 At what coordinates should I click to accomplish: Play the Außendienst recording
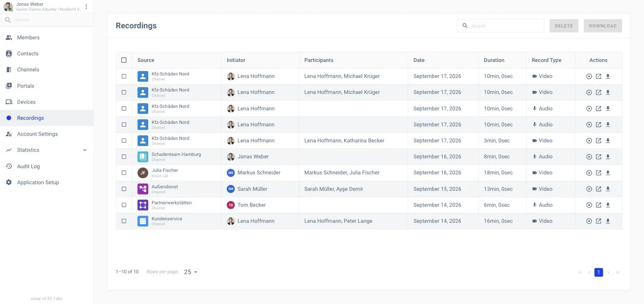[589, 189]
